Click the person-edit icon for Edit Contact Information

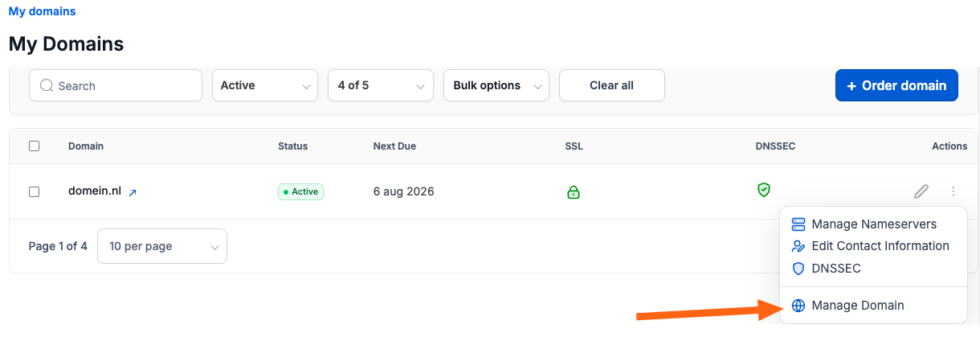798,246
